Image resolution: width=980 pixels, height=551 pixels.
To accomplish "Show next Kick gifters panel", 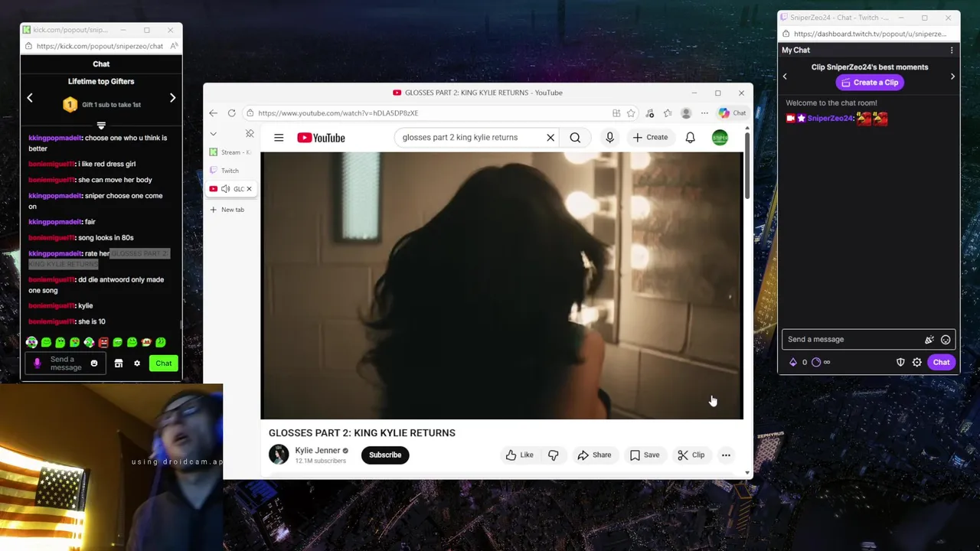I will (172, 98).
